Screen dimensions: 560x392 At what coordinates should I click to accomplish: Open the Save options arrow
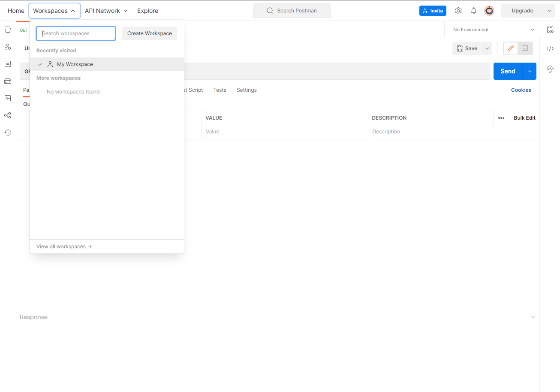coord(487,48)
